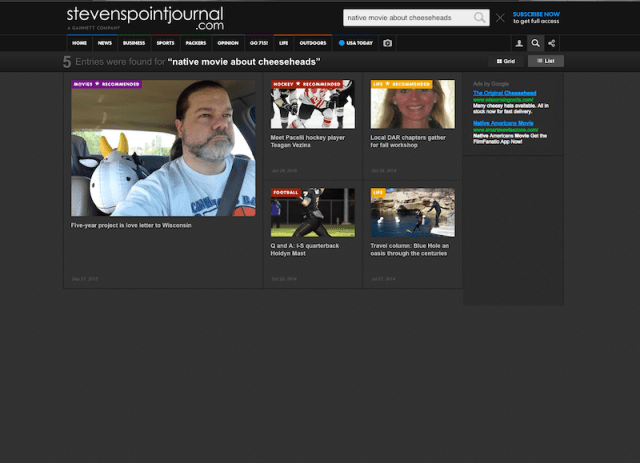Open the USA Today link in navbar
Screen dimensions: 640x463
click(355, 43)
